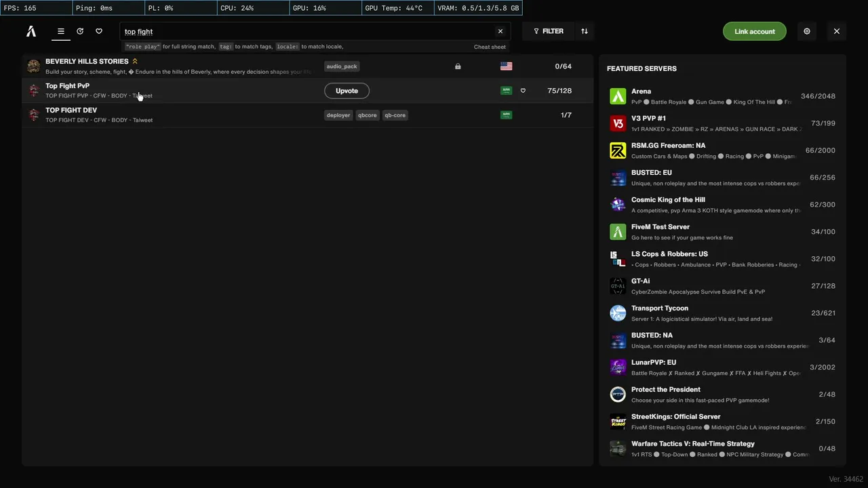Click the flag icon on Top Fight PvP row

click(506, 91)
